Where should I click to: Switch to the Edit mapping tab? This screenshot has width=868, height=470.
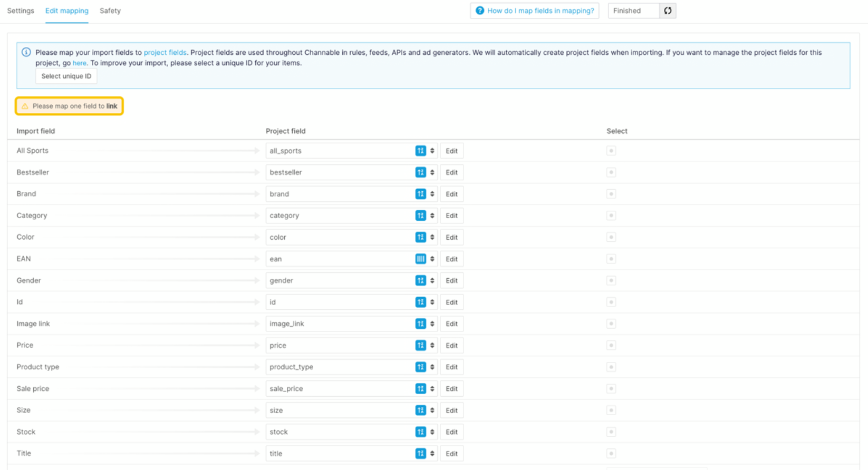click(x=67, y=11)
